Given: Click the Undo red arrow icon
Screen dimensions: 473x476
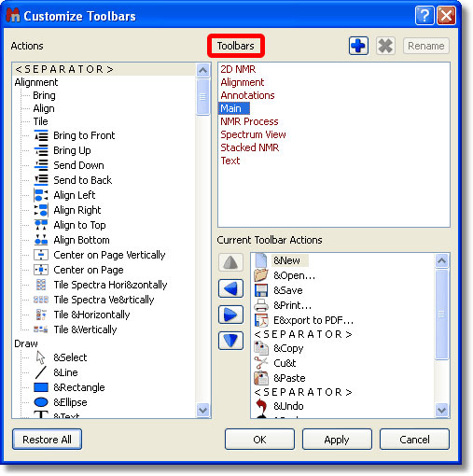Looking at the screenshot, I should coord(261,406).
